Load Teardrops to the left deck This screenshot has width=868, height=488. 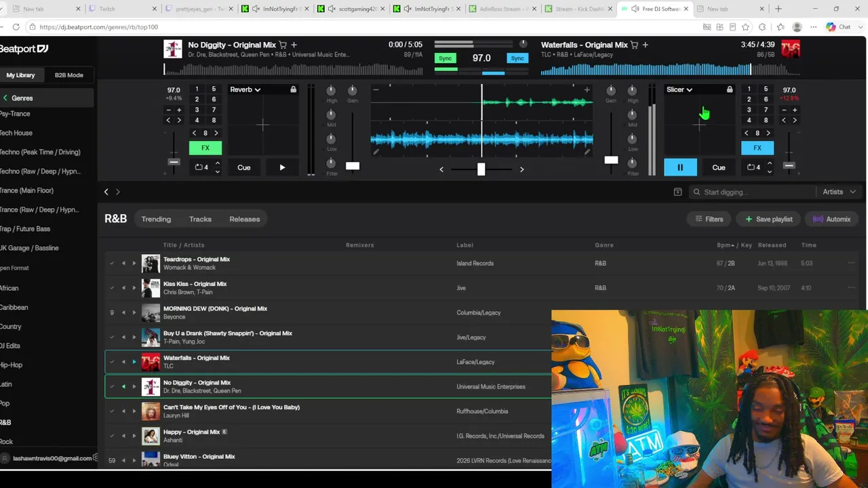click(x=123, y=263)
